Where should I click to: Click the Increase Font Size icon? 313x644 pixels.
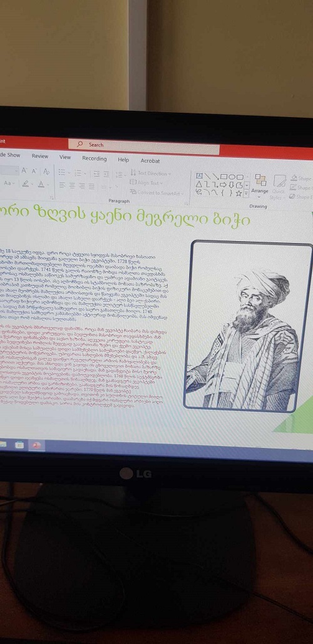[24, 170]
